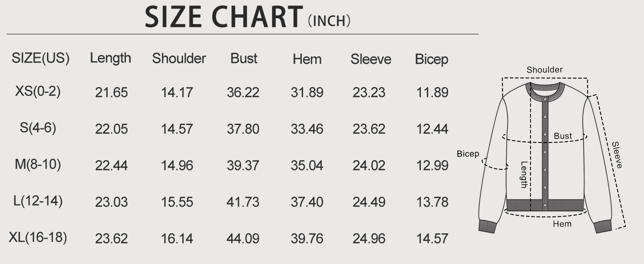Click the SIZE CHART title text

[224, 17]
